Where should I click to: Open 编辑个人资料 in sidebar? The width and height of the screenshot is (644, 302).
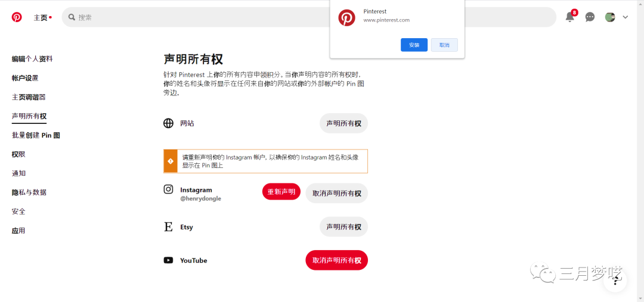click(x=32, y=59)
